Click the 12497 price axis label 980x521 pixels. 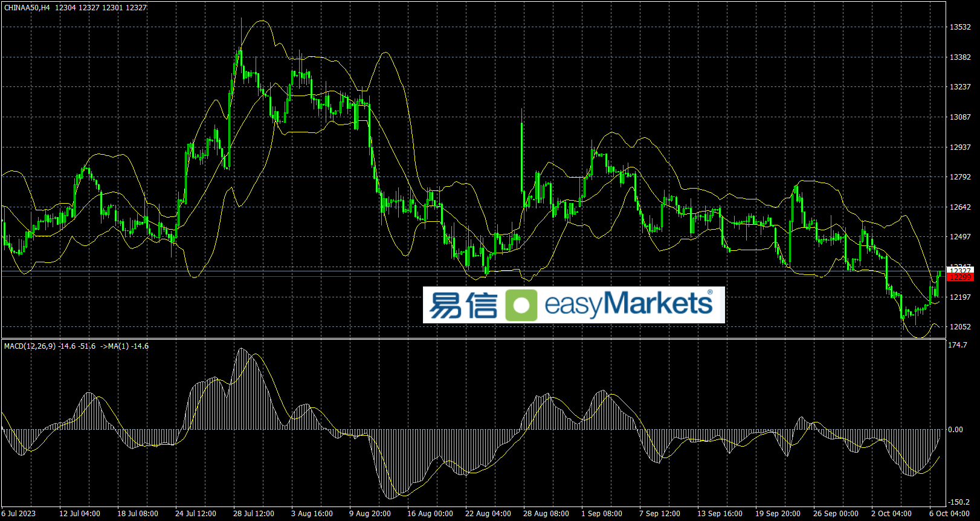960,237
